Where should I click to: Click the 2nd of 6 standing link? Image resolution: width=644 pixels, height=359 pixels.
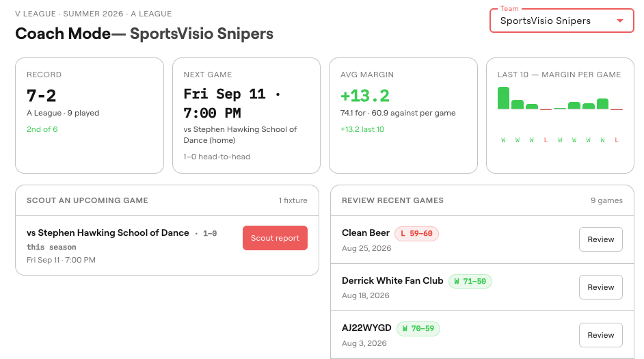click(x=42, y=129)
